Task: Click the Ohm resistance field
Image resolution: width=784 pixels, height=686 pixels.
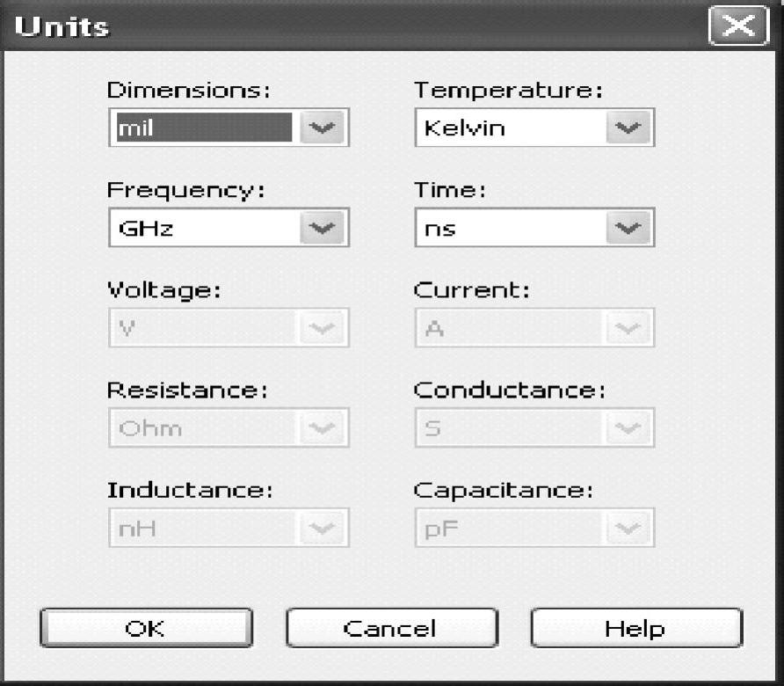Action: pyautogui.click(x=204, y=428)
